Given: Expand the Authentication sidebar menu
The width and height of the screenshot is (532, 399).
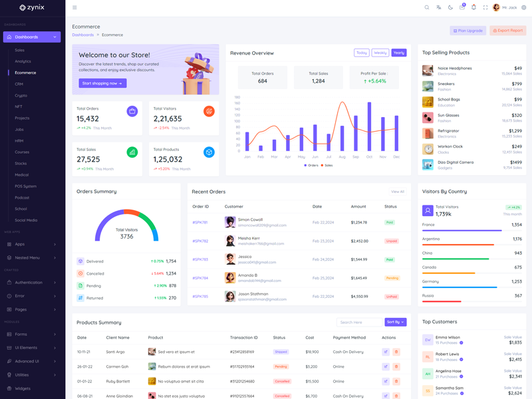Looking at the screenshot, I should [x=32, y=283].
